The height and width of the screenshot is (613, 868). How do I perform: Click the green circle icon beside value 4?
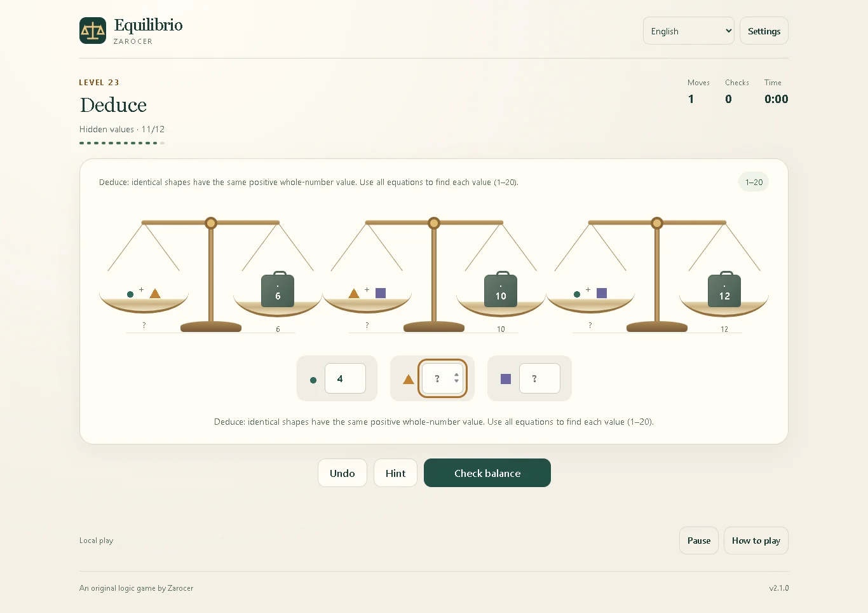(x=313, y=380)
